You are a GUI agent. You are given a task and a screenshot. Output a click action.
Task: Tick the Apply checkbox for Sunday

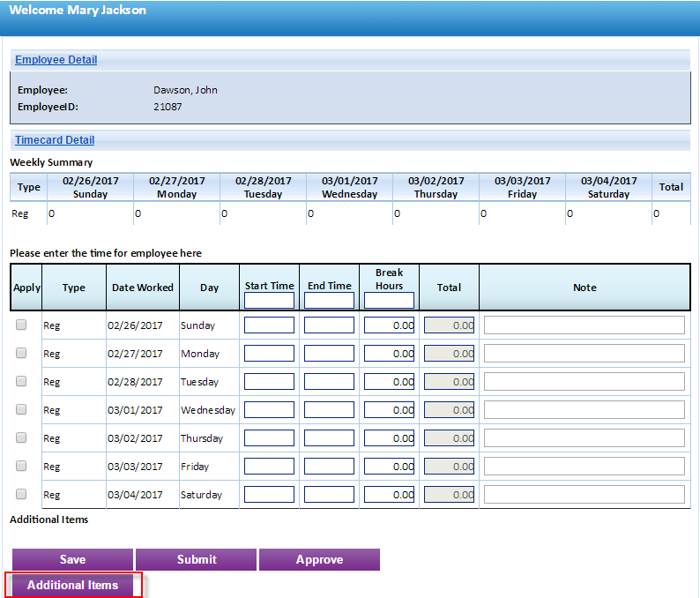21,325
